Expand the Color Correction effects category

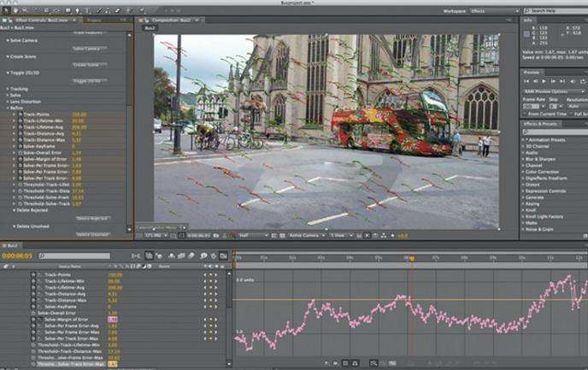click(x=524, y=172)
